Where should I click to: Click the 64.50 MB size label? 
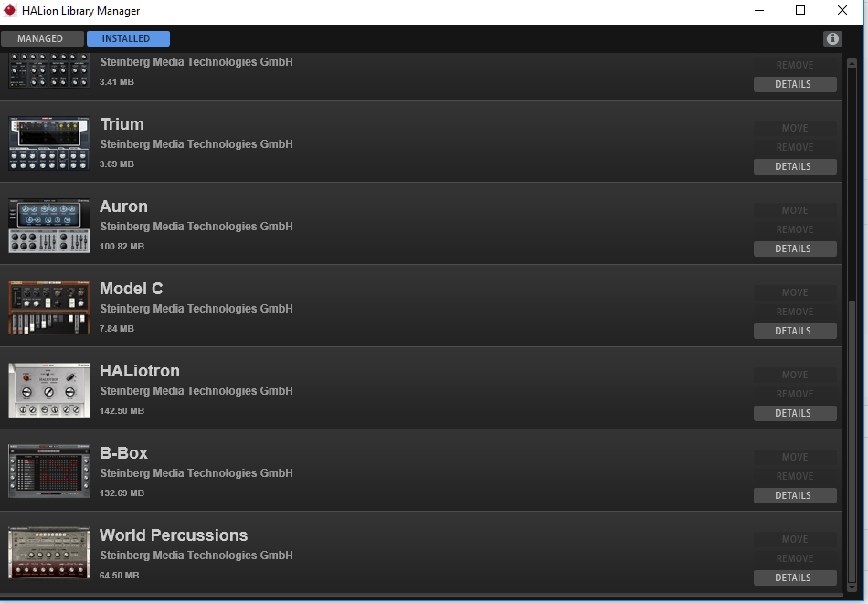(120, 575)
